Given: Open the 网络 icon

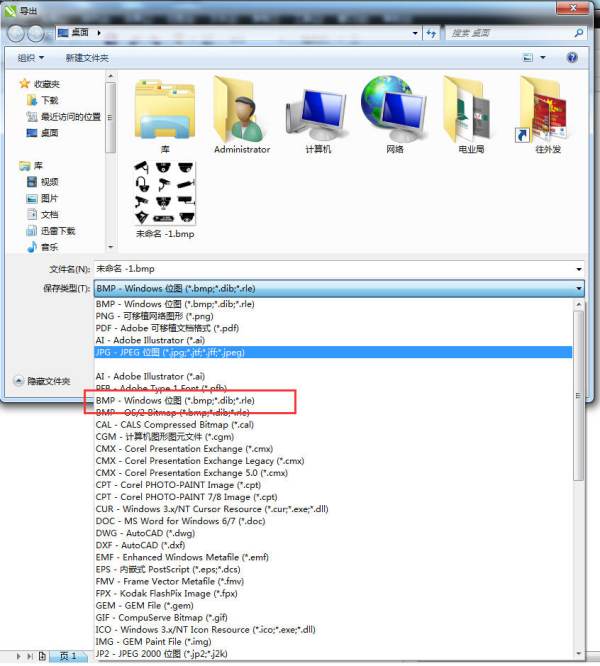Looking at the screenshot, I should click(394, 115).
